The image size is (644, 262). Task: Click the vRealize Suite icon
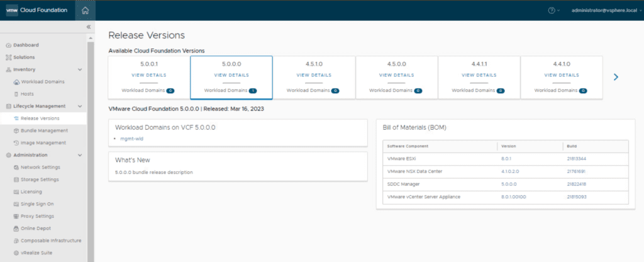(16, 253)
